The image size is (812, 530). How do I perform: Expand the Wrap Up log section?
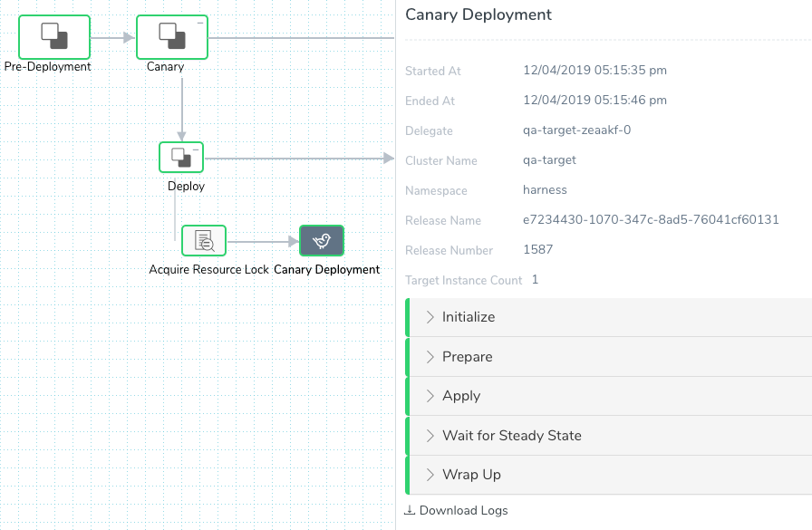(608, 475)
